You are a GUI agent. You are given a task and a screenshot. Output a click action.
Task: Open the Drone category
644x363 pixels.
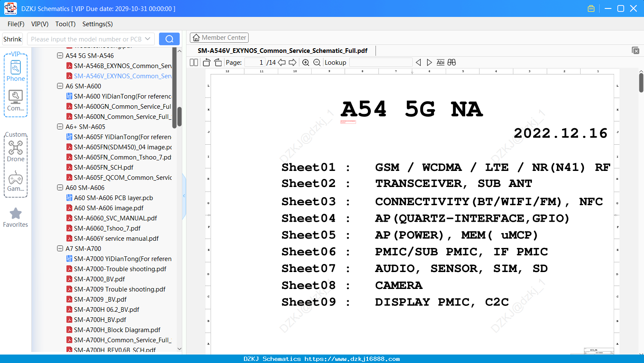point(16,151)
